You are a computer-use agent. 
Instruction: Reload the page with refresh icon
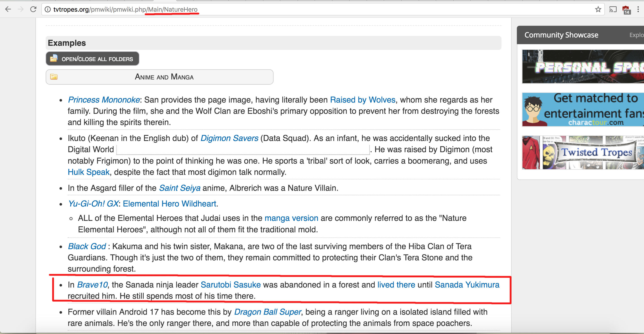tap(33, 9)
